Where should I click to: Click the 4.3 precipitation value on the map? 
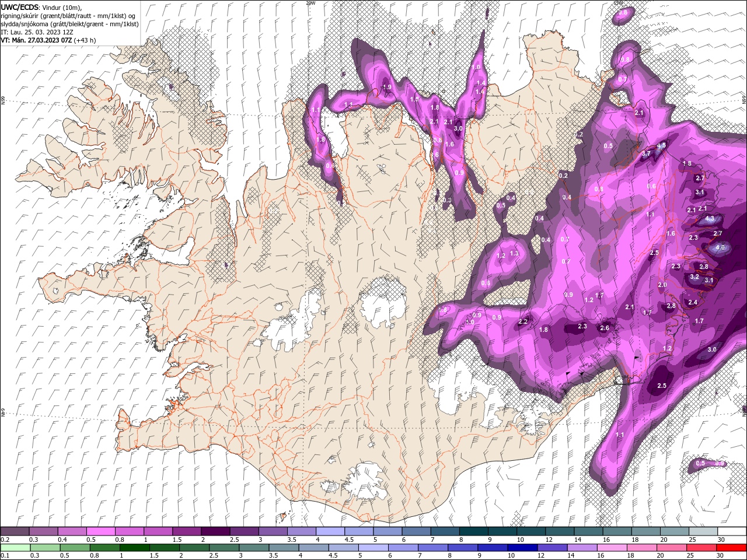(710, 219)
